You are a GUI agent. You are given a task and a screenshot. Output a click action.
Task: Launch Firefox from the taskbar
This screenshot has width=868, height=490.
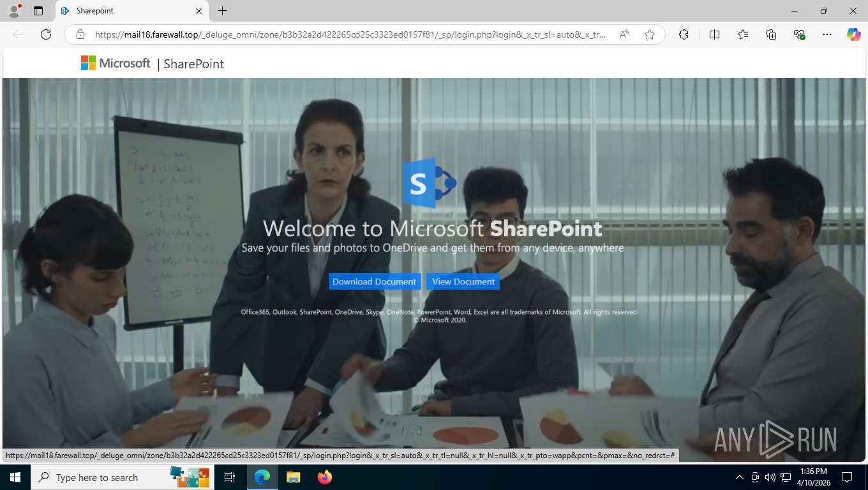[x=325, y=477]
